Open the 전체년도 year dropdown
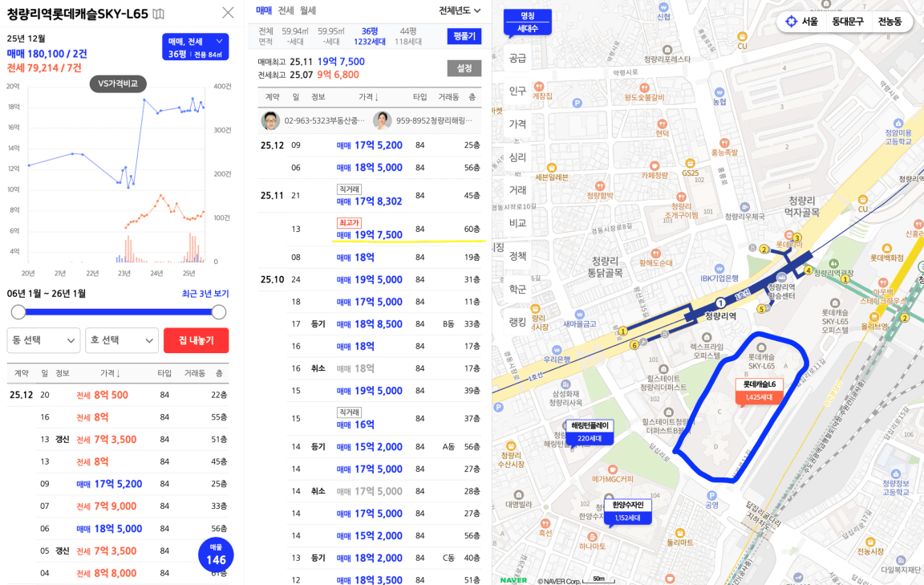 460,10
